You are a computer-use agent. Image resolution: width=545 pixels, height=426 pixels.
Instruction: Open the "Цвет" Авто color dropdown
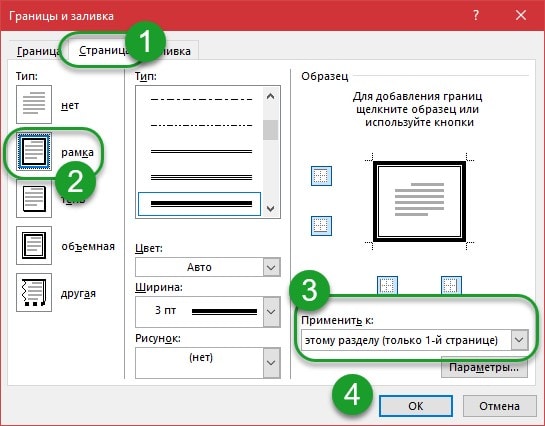click(x=208, y=267)
